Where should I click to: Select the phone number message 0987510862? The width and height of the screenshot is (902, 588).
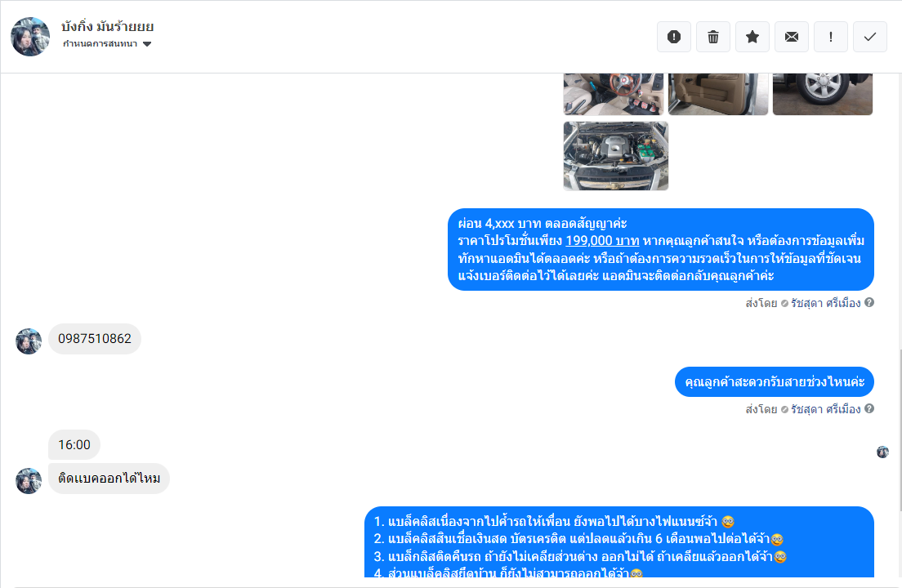(94, 339)
